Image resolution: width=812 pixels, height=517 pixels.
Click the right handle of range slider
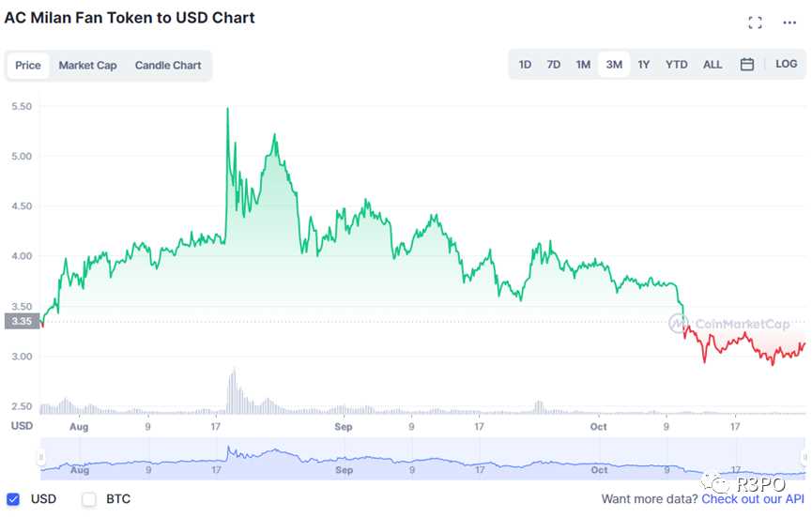coord(804,458)
